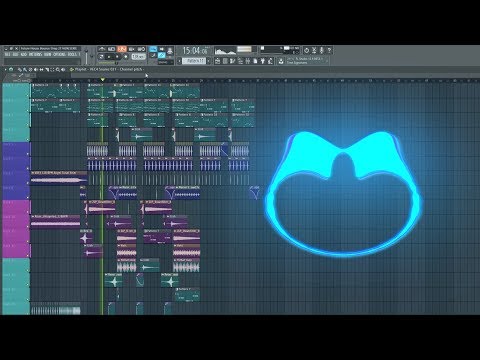Select the Paint brush tool in Playlist

[x=25, y=69]
